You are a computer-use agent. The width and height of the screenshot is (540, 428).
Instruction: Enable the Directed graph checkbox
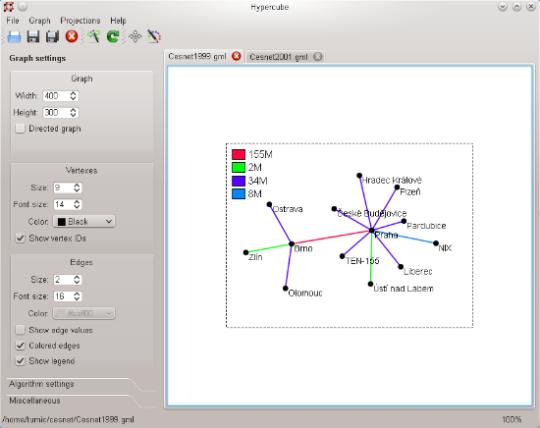pos(20,128)
